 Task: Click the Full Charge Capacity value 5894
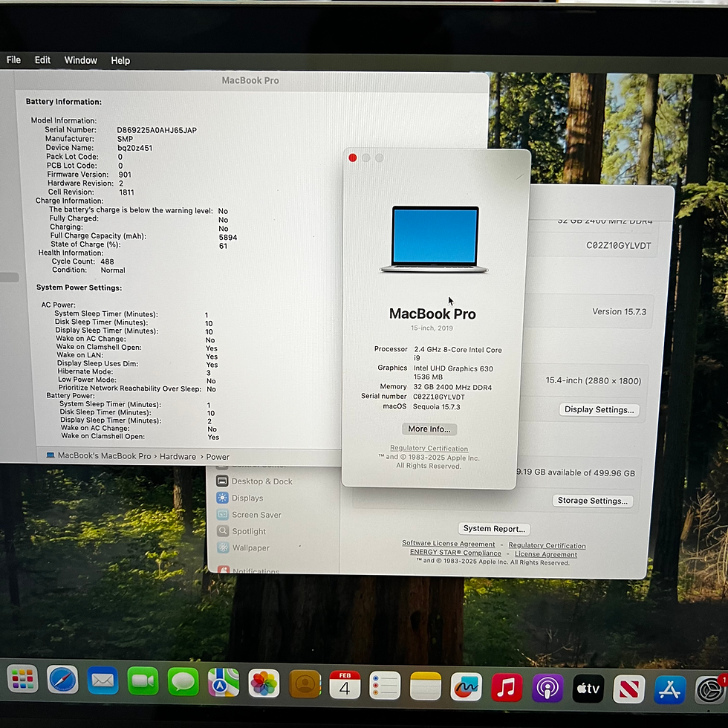coord(228,237)
